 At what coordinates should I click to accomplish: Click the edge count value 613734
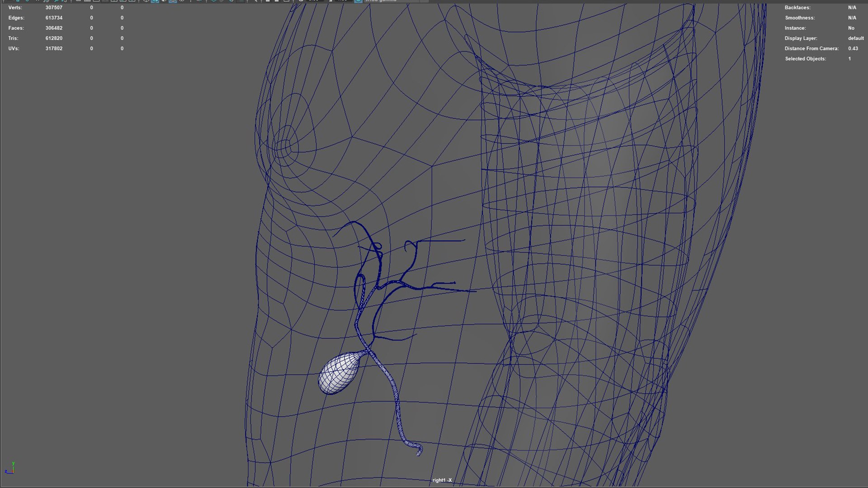click(54, 18)
